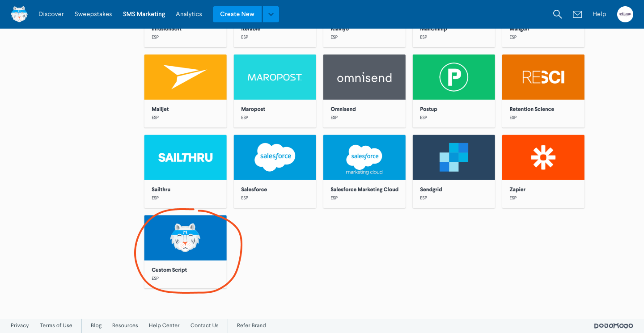Expand the Create New dropdown arrow
Image resolution: width=644 pixels, height=333 pixels.
tap(271, 14)
